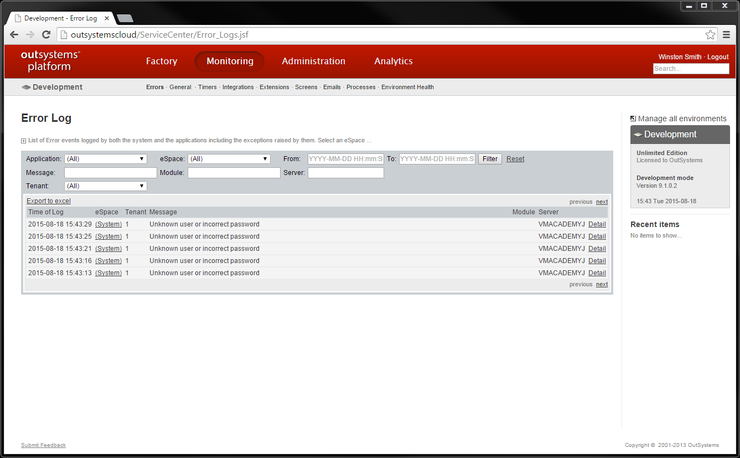This screenshot has width=740, height=458.
Task: Click the Manage all environments icon
Action: pyautogui.click(x=633, y=118)
